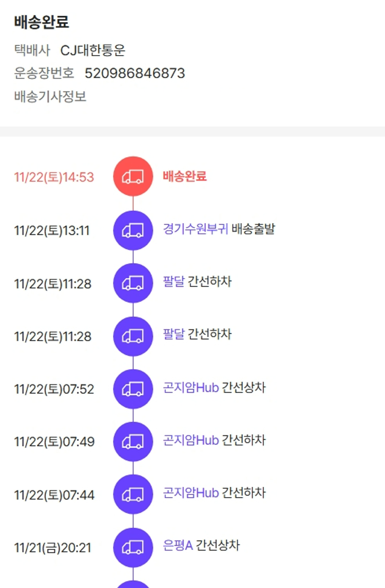
Task: Click the 곤지암Hub link in the 07:49 row
Action: (191, 440)
